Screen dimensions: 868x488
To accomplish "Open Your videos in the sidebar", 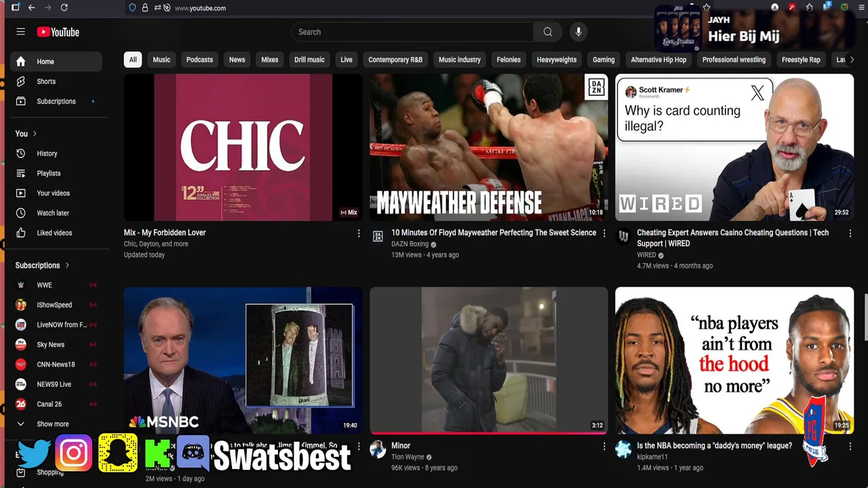I will point(56,193).
